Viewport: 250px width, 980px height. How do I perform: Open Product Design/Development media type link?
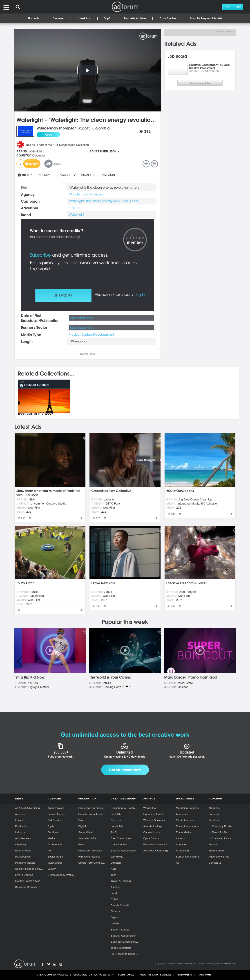coord(91,335)
